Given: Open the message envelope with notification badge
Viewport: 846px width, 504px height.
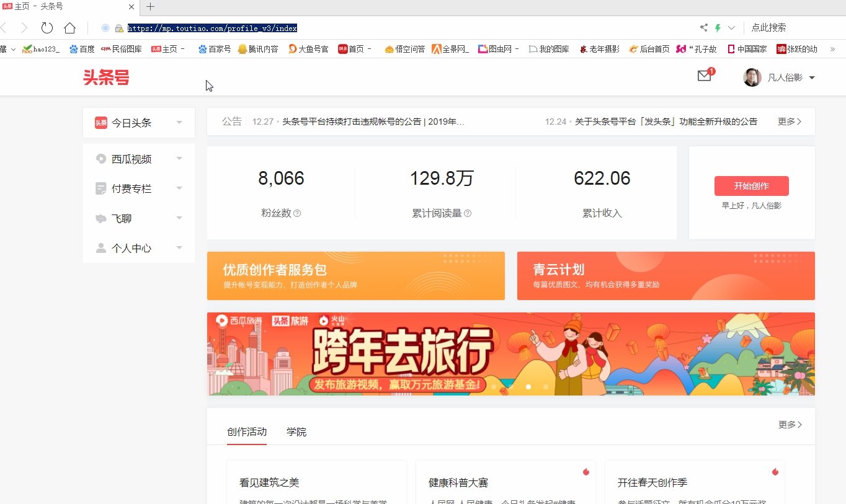Looking at the screenshot, I should (704, 76).
